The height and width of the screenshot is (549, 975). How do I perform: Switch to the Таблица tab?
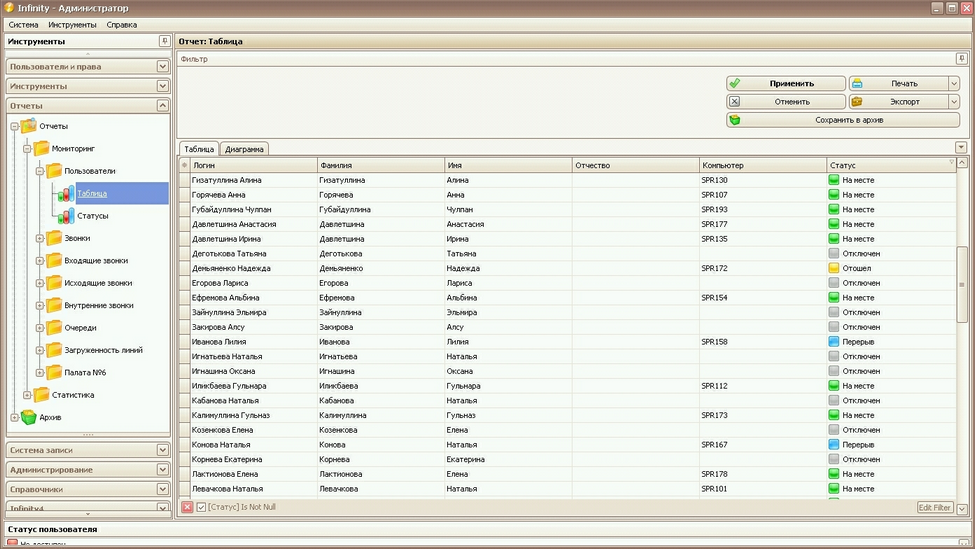199,149
